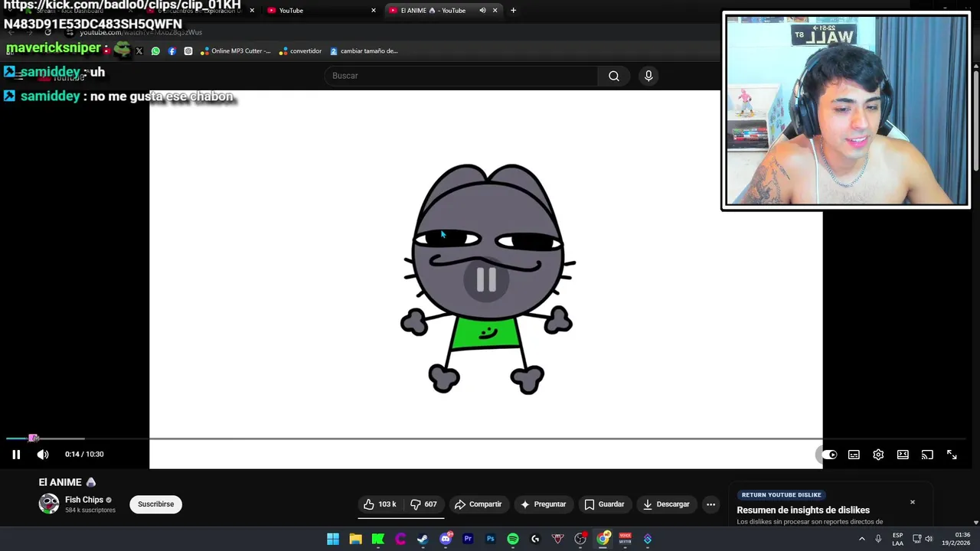The height and width of the screenshot is (551, 980).
Task: Open Adobe Photoshop from taskbar
Action: pyautogui.click(x=490, y=539)
